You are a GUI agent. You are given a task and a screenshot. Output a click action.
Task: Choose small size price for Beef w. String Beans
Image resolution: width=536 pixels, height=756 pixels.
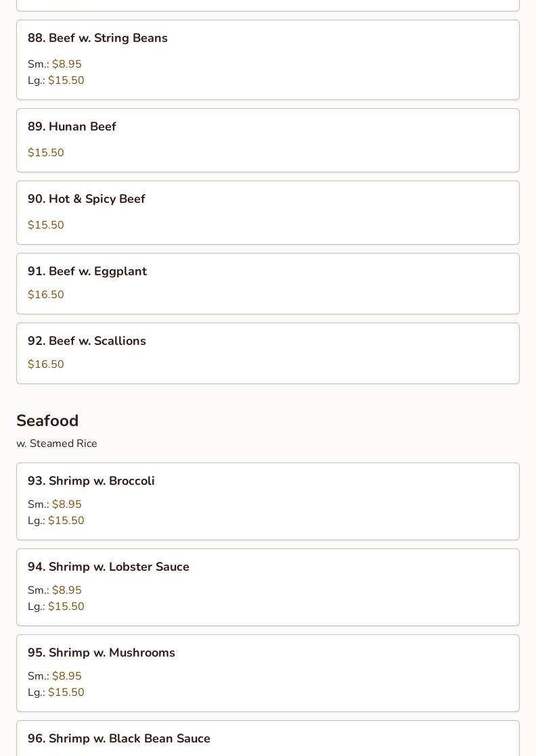click(x=66, y=64)
